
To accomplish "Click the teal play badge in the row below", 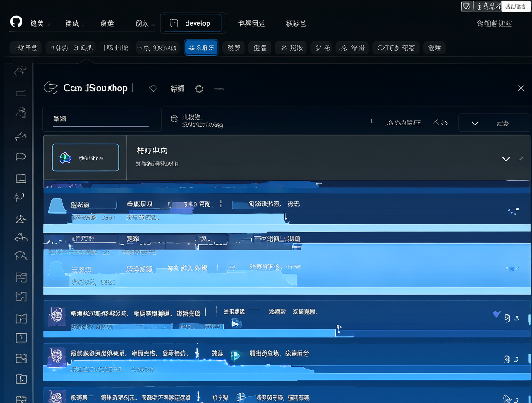I will point(235,355).
